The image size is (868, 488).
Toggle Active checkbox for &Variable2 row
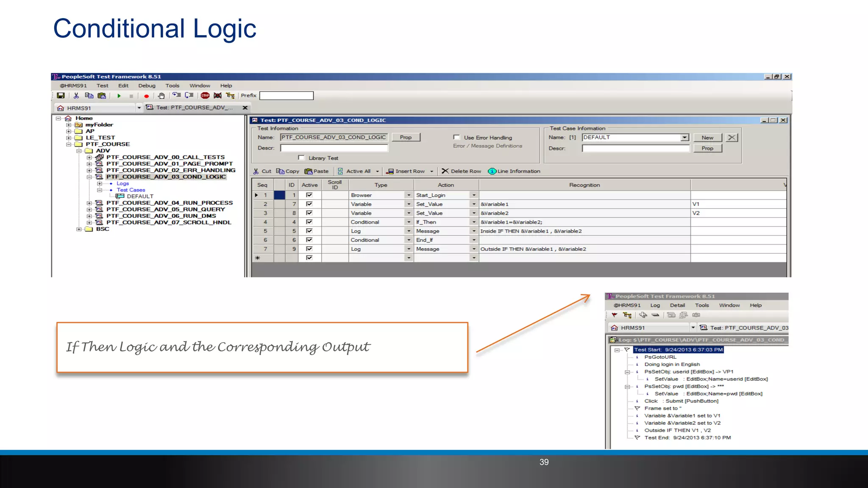click(309, 213)
